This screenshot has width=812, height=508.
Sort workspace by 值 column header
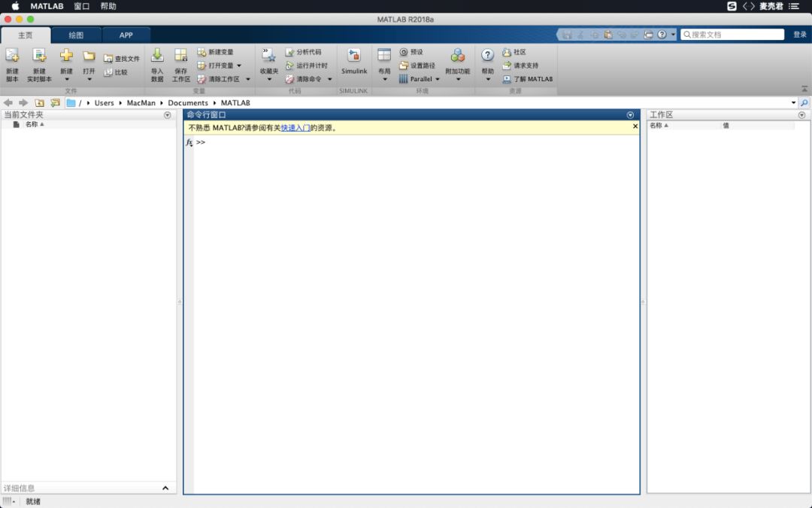click(726, 126)
